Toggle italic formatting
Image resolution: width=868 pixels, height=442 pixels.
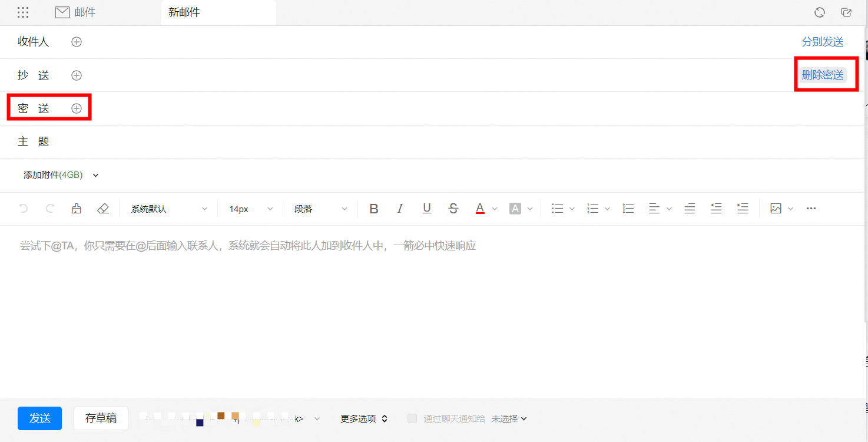tap(400, 209)
